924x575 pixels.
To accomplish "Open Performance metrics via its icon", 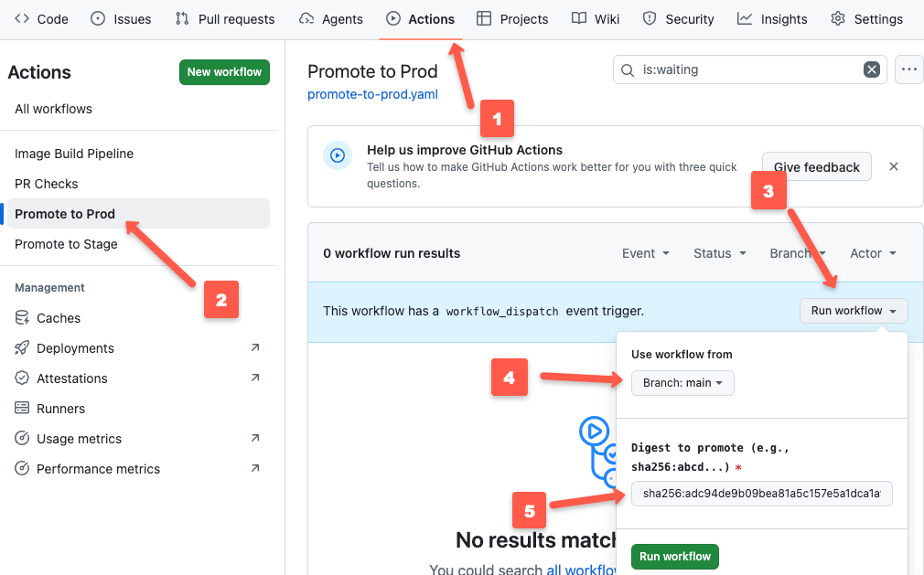I will (20, 468).
